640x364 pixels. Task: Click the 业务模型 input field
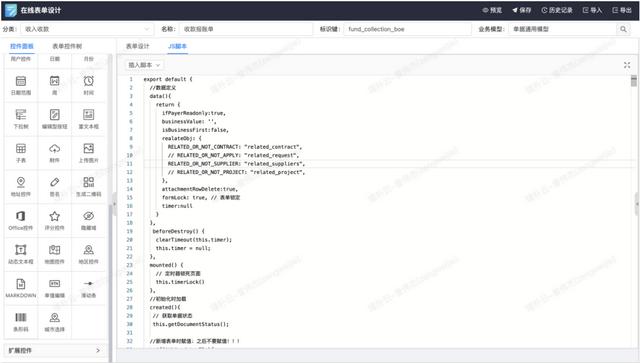click(563, 29)
